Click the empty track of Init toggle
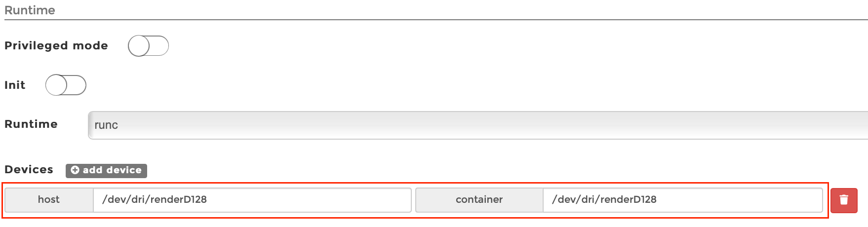Image resolution: width=868 pixels, height=227 pixels. pyautogui.click(x=77, y=85)
